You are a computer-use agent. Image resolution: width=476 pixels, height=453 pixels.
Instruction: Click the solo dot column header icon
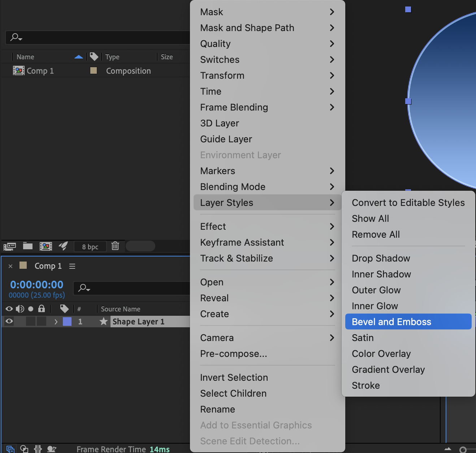point(31,309)
